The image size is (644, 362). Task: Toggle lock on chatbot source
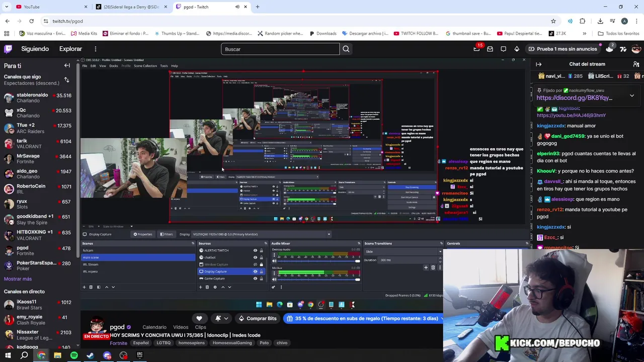[x=261, y=257]
